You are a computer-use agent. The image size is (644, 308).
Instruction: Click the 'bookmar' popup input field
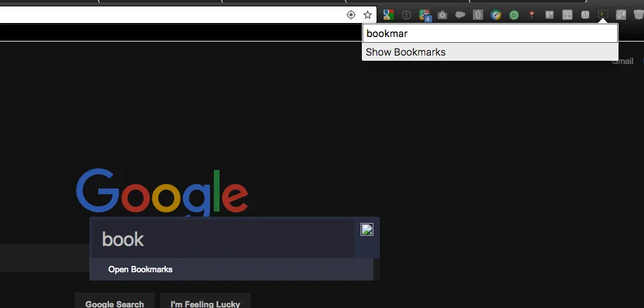490,33
